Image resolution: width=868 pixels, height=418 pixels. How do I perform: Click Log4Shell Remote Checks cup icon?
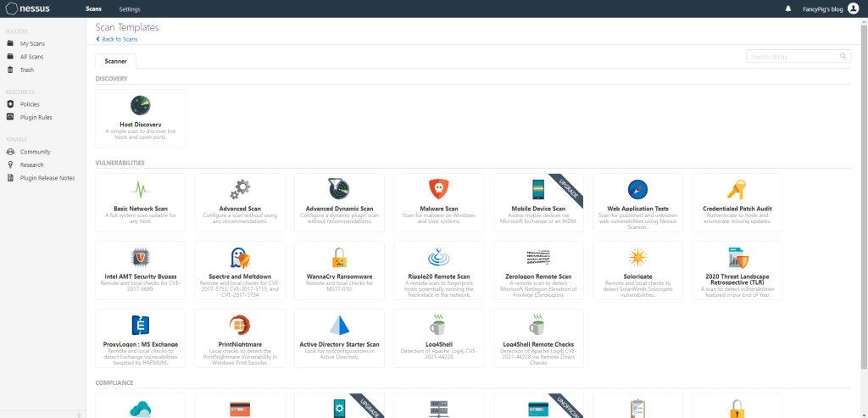(x=537, y=325)
